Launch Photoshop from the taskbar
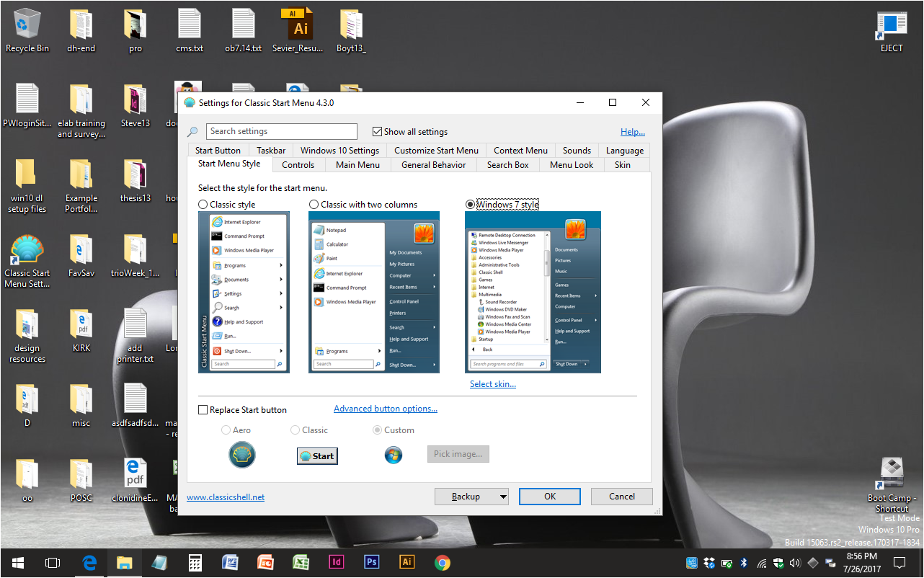 click(372, 563)
